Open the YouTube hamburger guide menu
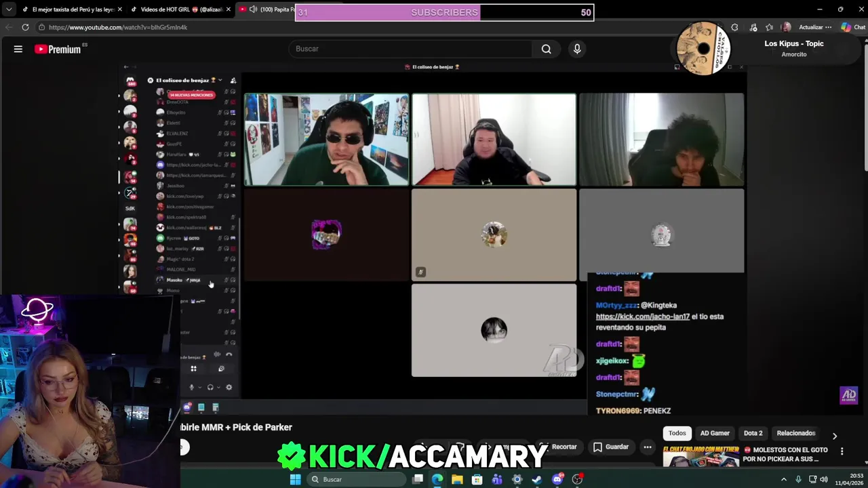 click(18, 49)
